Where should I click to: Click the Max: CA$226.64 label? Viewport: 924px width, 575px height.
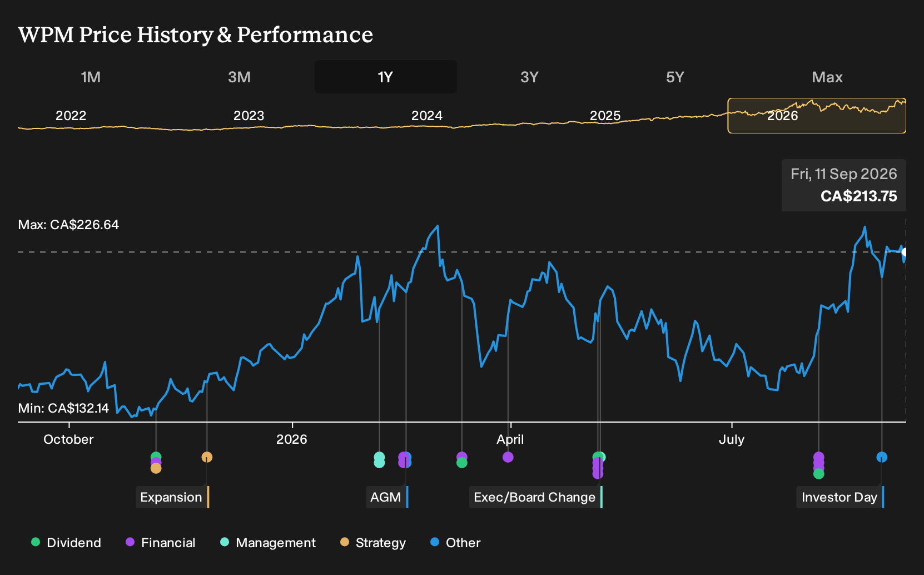coord(69,225)
